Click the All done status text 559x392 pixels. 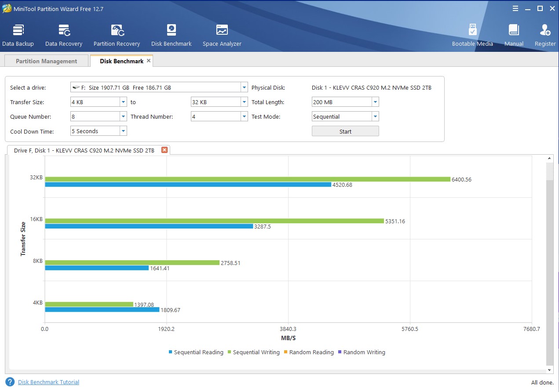[x=543, y=382]
